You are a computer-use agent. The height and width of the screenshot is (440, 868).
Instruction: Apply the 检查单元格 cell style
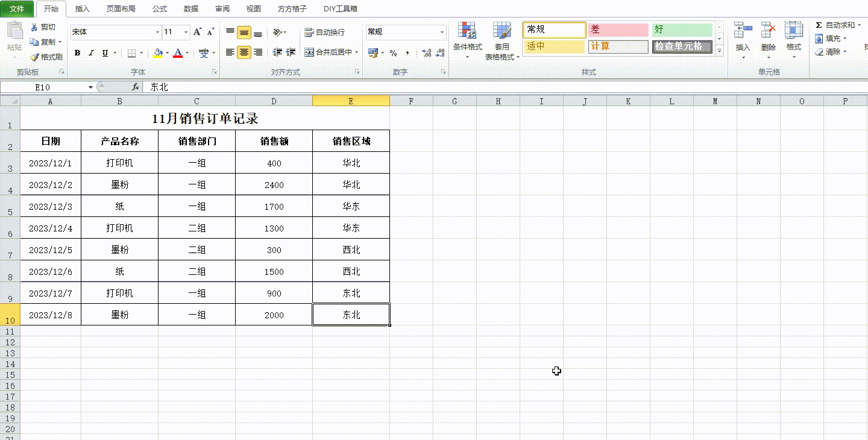[682, 46]
